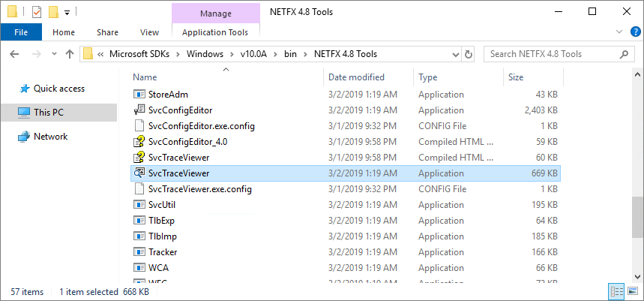Refresh the NETFX 4.8 Tools folder
Screen dimensions: 644x301
(468, 54)
